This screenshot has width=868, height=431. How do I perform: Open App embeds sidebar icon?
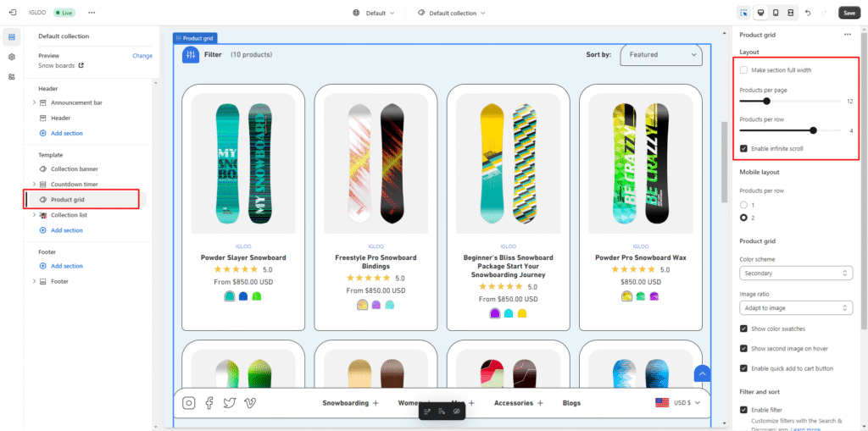[x=12, y=77]
